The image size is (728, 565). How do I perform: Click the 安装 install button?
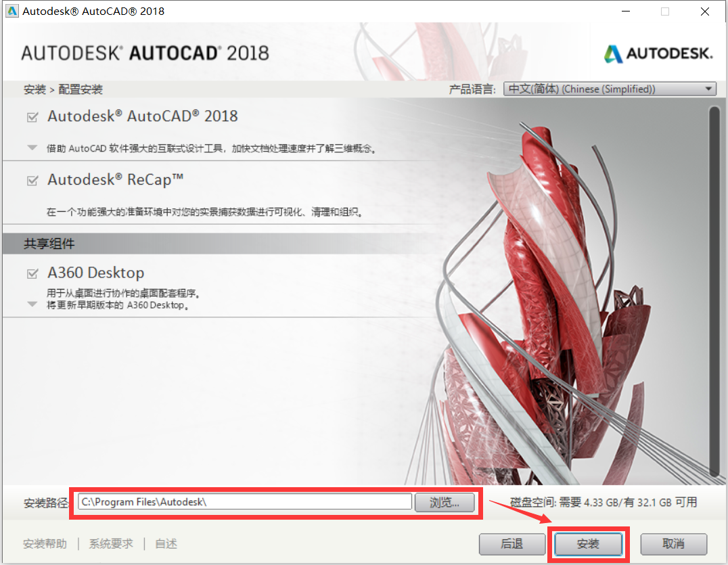pyautogui.click(x=588, y=543)
